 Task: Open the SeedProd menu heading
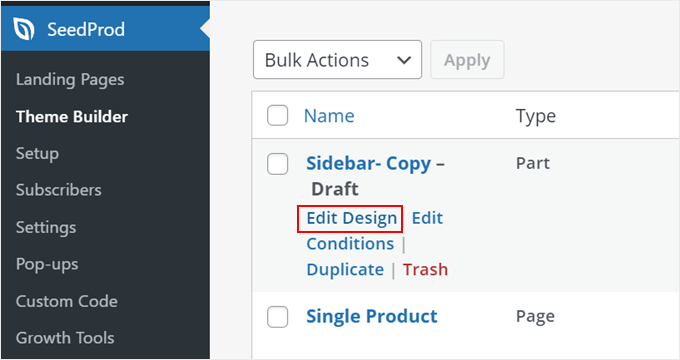(x=86, y=29)
